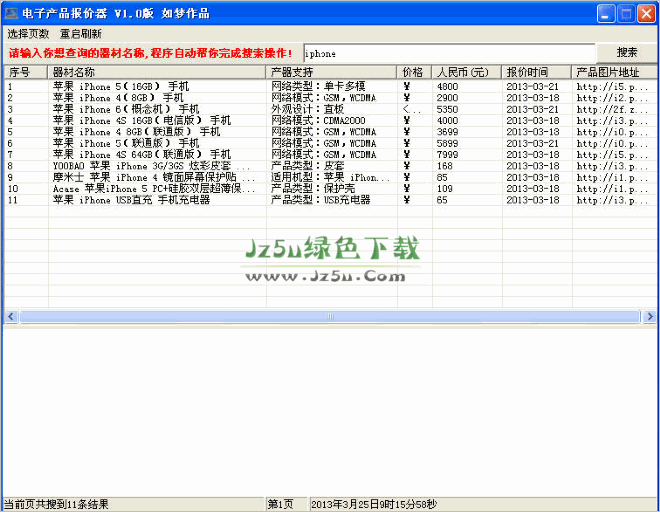The width and height of the screenshot is (660, 512).
Task: Click price value 168
Action: pos(444,166)
